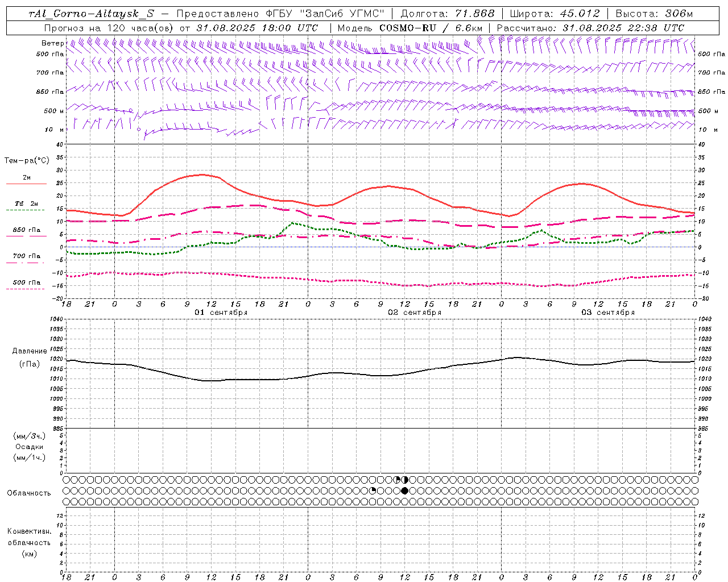Viewport: 728px width, 582px height.
Task: Click the 500 м wind level label on the left
Action: point(55,111)
